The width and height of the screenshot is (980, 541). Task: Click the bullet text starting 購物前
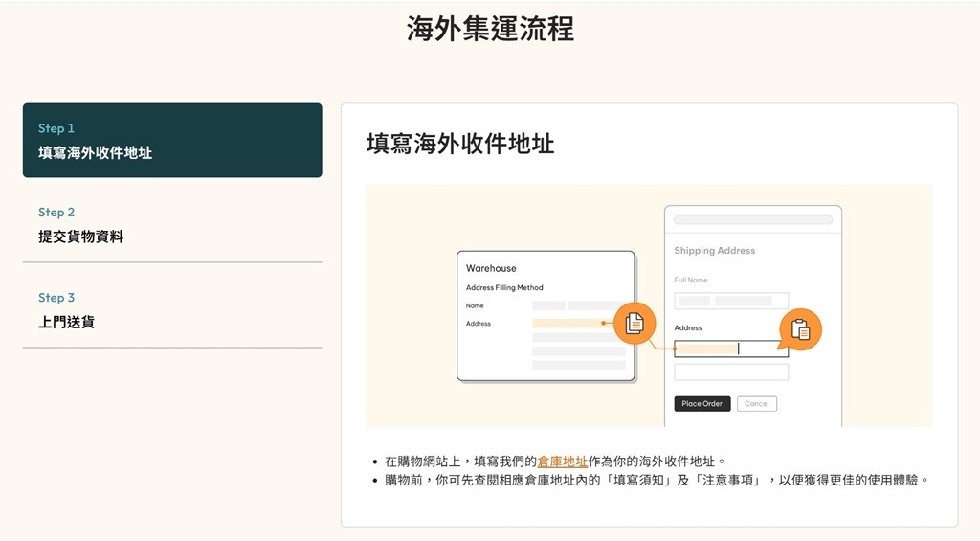(x=657, y=481)
